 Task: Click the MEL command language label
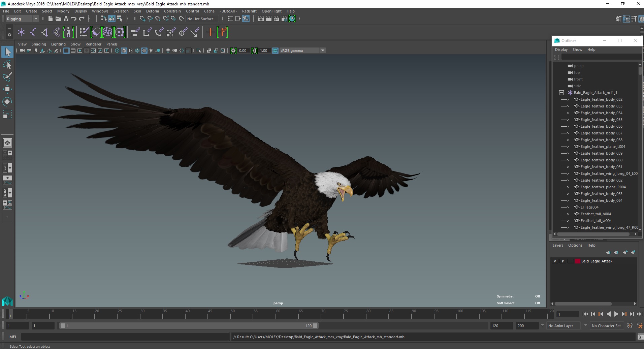click(13, 337)
